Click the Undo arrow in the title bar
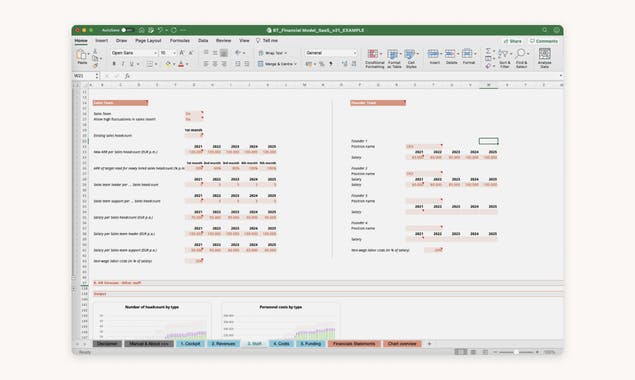 point(160,30)
